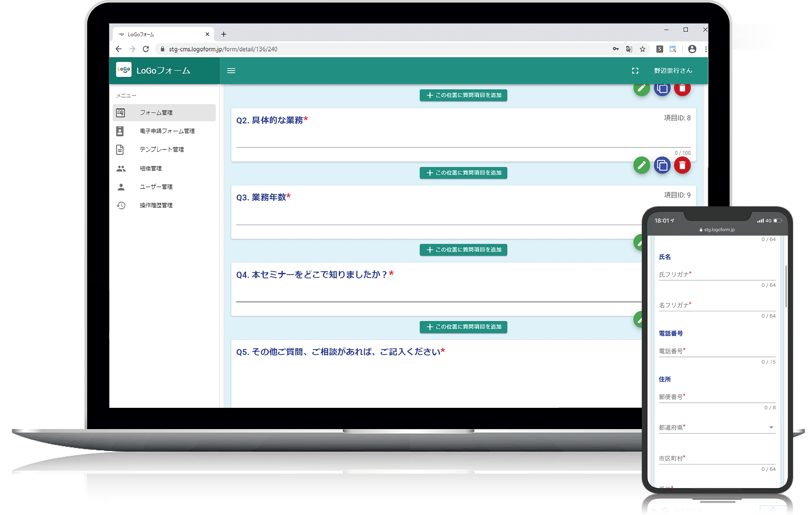Click the edit pencil below Q3
The image size is (812, 515).
point(638,242)
